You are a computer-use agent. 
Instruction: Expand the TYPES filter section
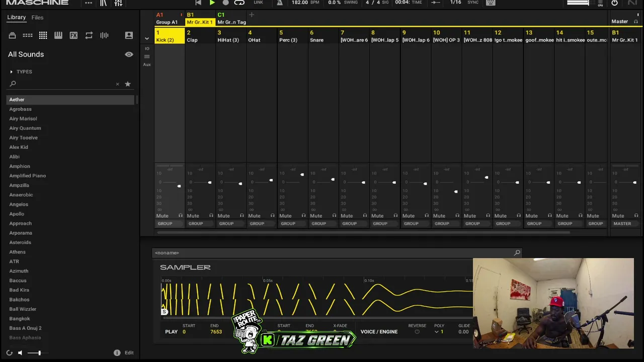[x=21, y=72]
